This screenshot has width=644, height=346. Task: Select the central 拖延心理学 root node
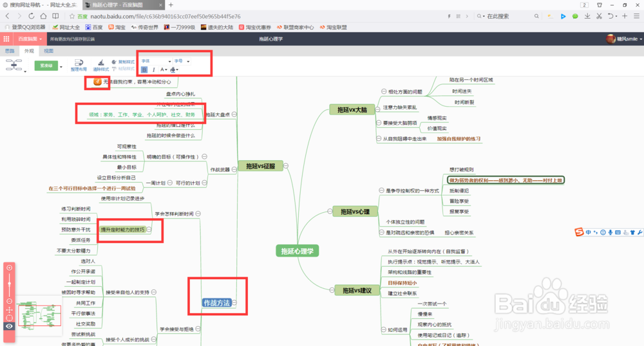[297, 251]
